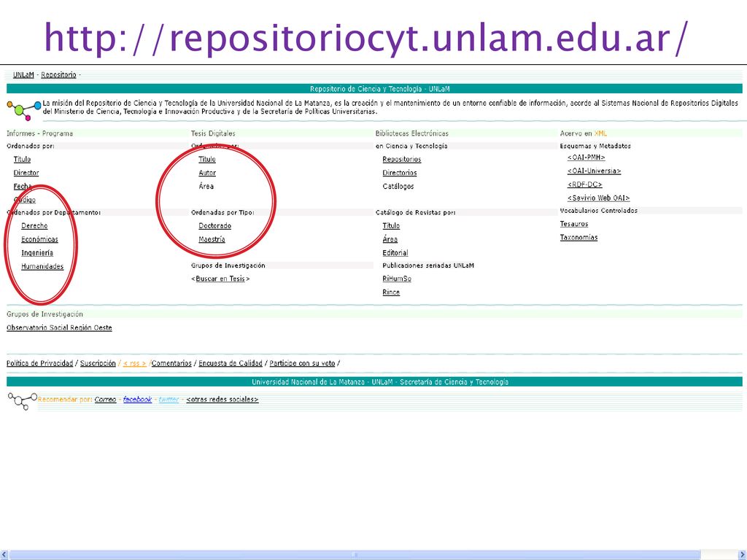
Task: Open the <OAI-Universia> schema link
Action: coord(594,171)
